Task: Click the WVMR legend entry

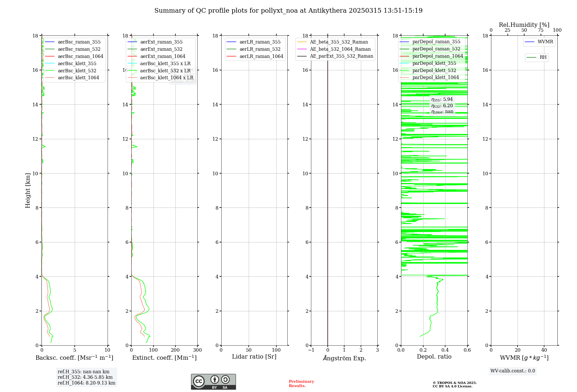Action: 539,42
